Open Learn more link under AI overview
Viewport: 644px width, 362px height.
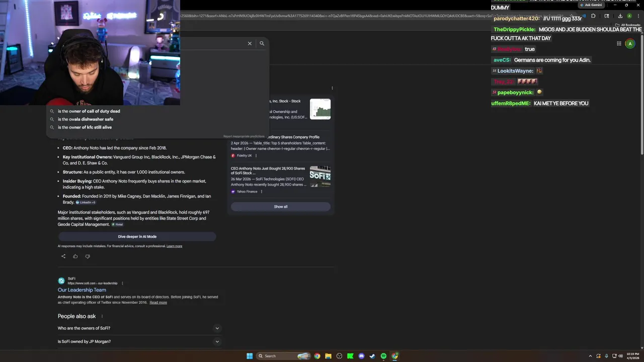(175, 246)
